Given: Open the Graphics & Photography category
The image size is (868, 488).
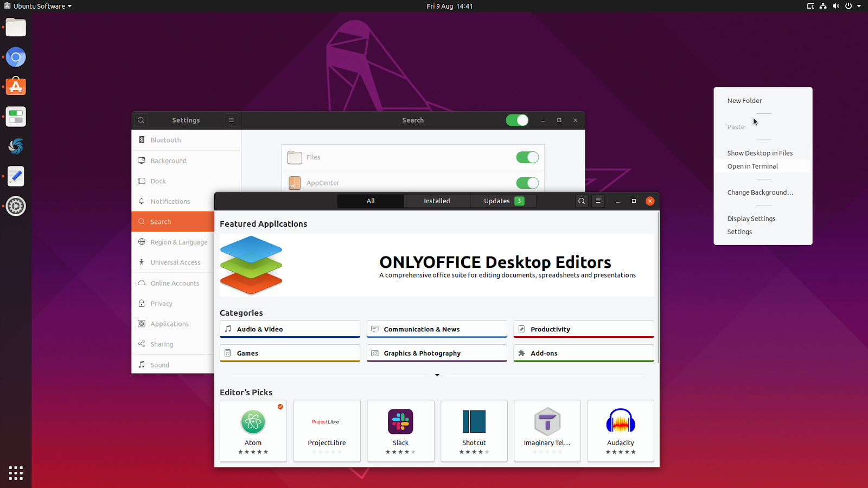Looking at the screenshot, I should coord(436,353).
